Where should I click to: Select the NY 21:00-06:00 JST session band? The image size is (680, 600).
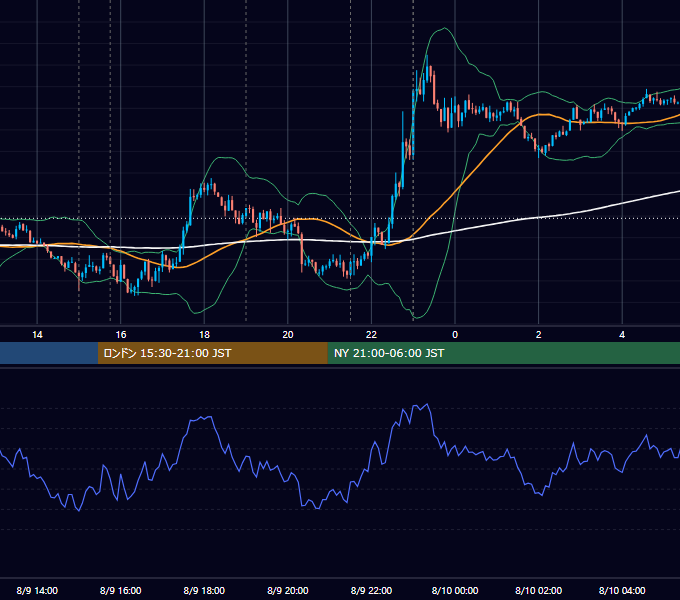pyautogui.click(x=503, y=353)
